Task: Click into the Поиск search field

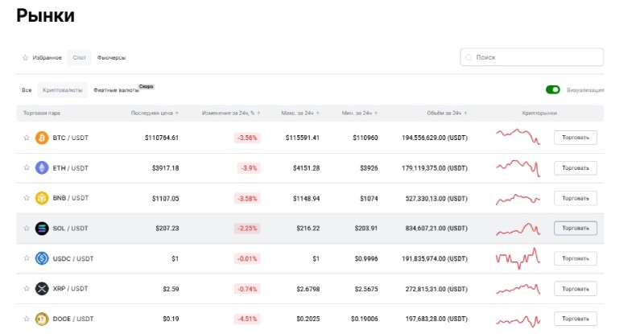Action: coord(535,58)
